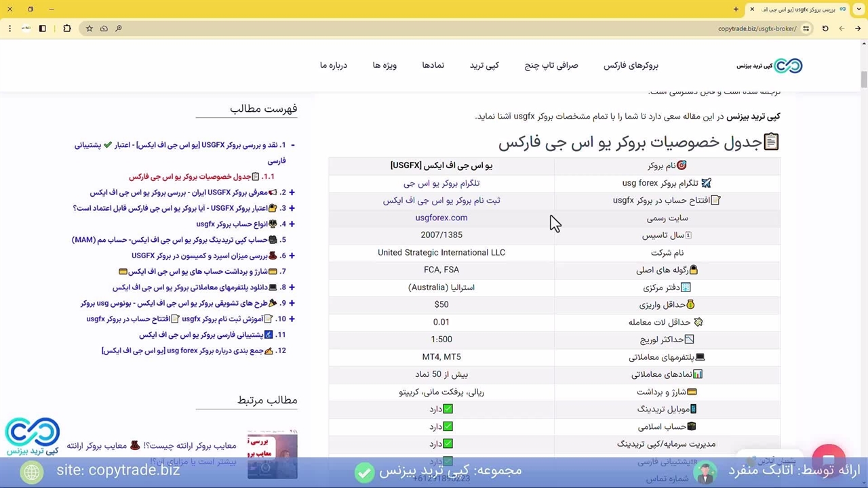The width and height of the screenshot is (868, 488).
Task: Click the page reload icon
Action: 825,28
